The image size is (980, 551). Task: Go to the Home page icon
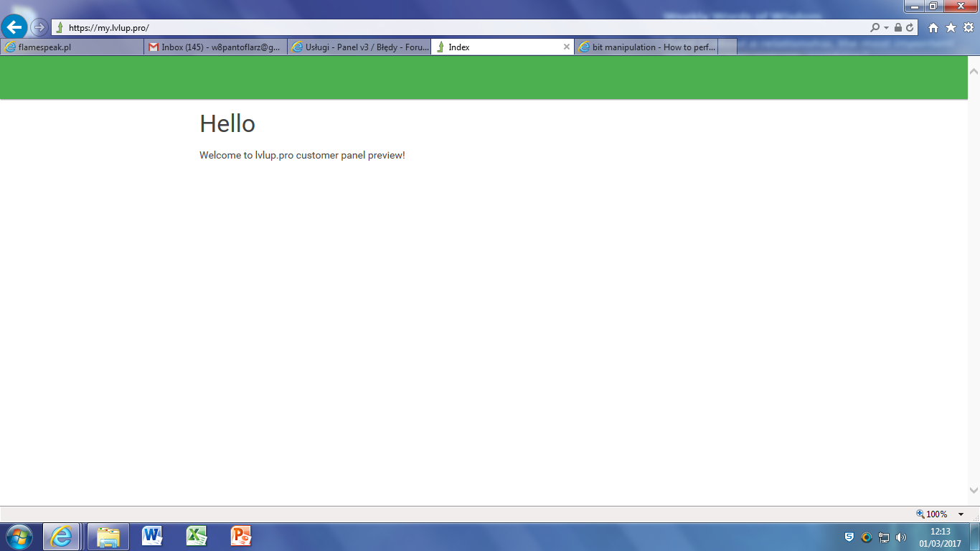point(933,28)
